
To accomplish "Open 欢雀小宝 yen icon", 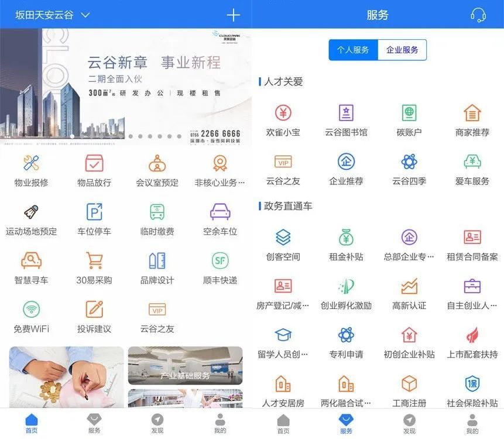I will [283, 112].
